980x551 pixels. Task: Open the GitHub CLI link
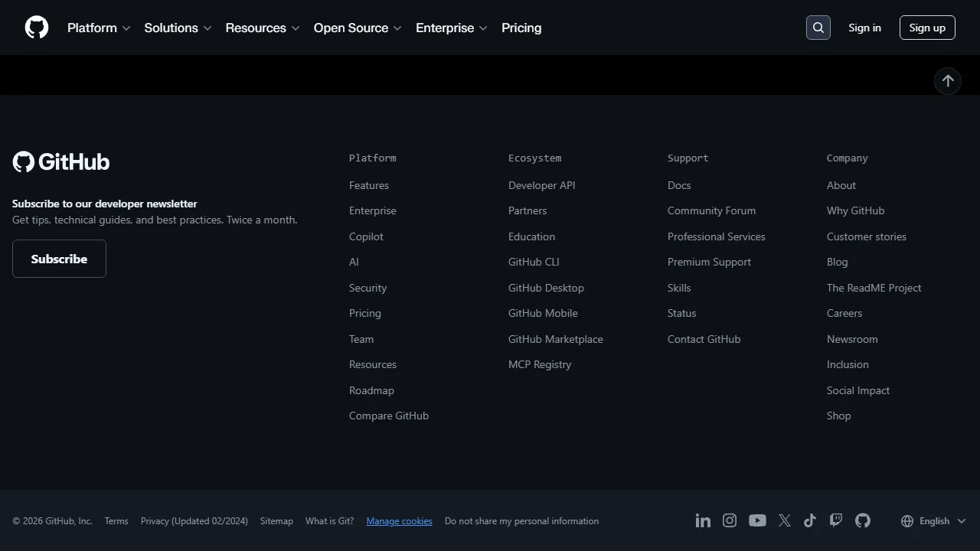(x=534, y=262)
